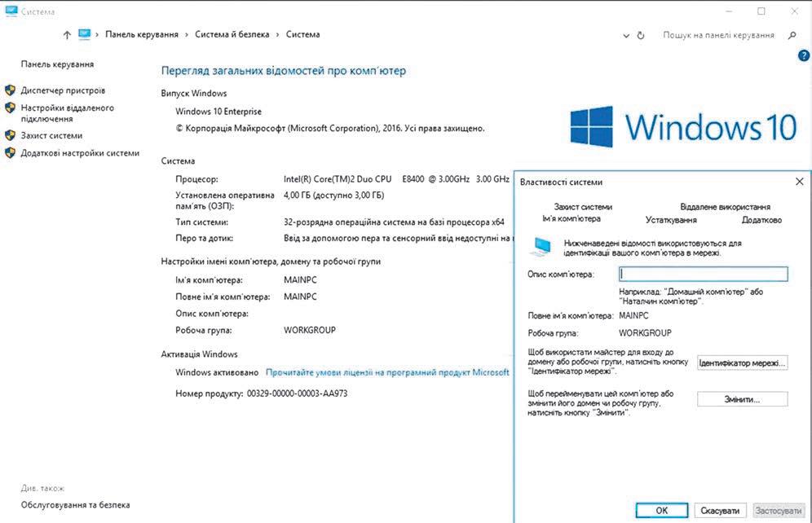Click the up arrow navigation icon
The height and width of the screenshot is (523, 812).
pos(67,35)
